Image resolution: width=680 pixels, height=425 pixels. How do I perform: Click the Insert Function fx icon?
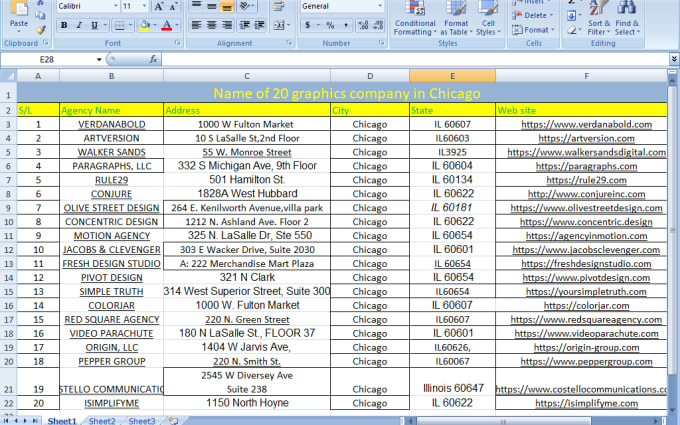tap(153, 59)
